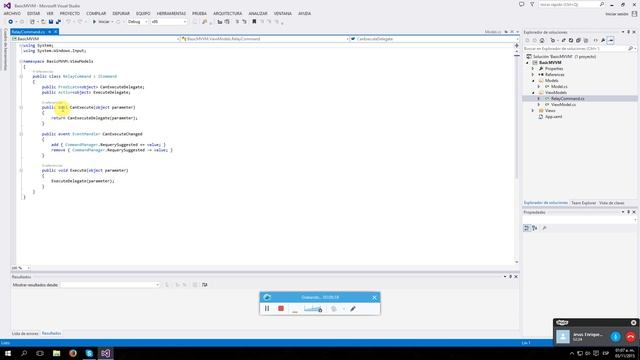Screen dimensions: 640x360
Task: Click the audio level meter in recorder toolbar
Action: pyautogui.click(x=313, y=309)
